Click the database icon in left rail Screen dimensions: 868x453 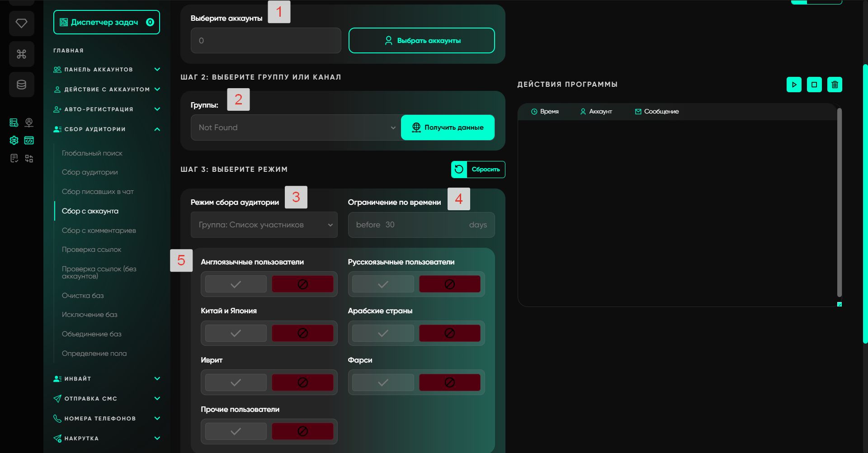21,85
